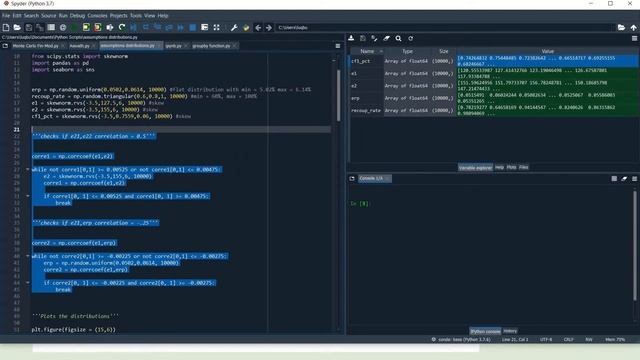Viewport: 640px width, 360px height.
Task: Sort variables by the Value column
Action: tap(547, 51)
